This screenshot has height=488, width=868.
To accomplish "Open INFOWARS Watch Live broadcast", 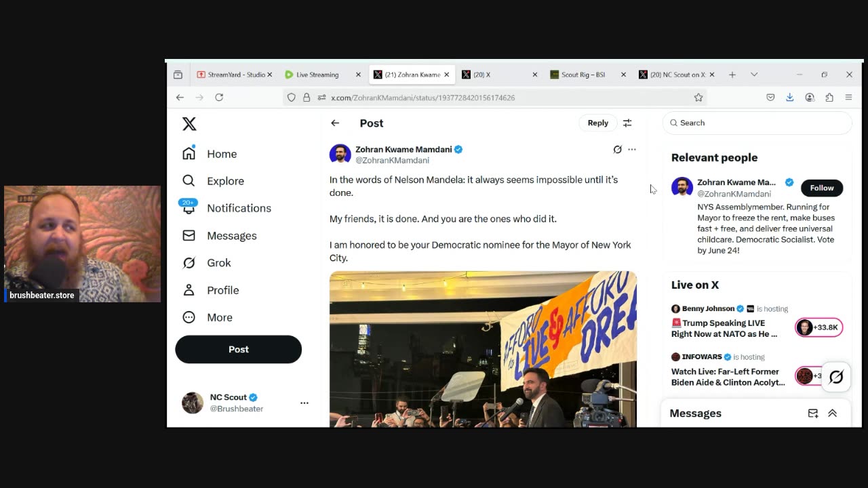I will pyautogui.click(x=728, y=377).
